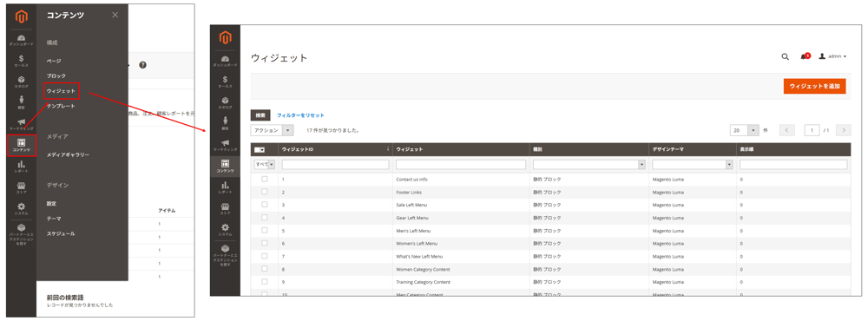Screen dimensions: 868x321
Task: Open the admin account dropdown
Action: [832, 56]
